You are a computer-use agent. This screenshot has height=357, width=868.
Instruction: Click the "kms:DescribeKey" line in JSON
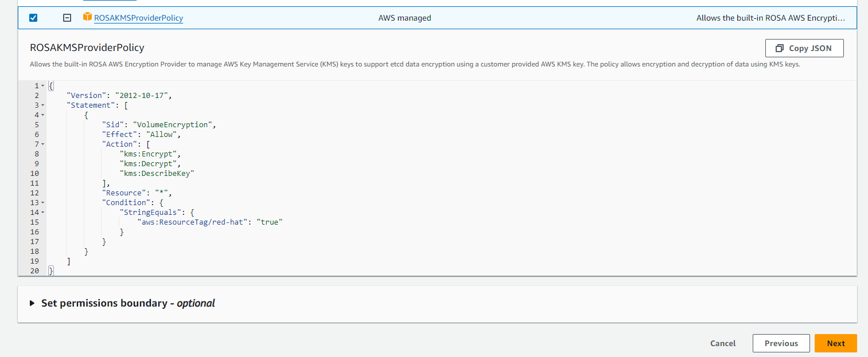click(x=157, y=174)
